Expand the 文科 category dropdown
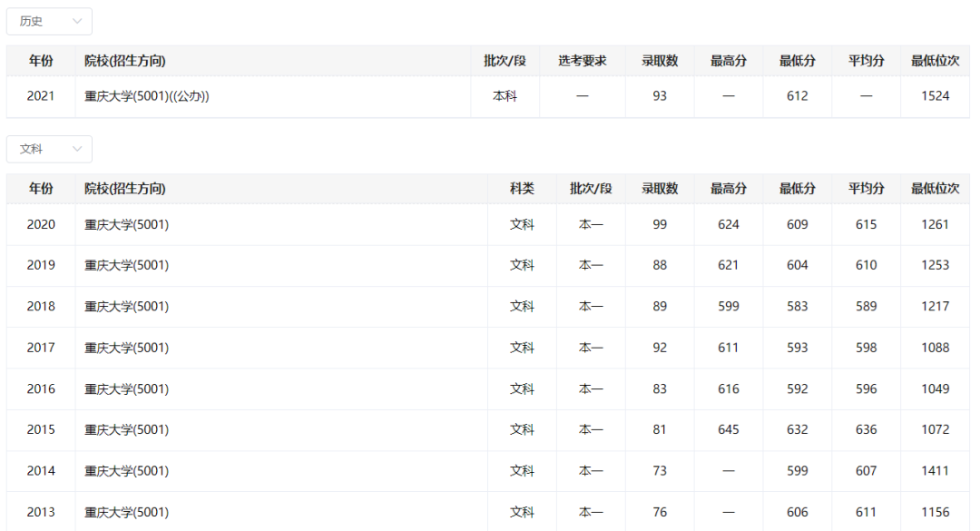Viewport: 980px width, 531px height. [49, 150]
